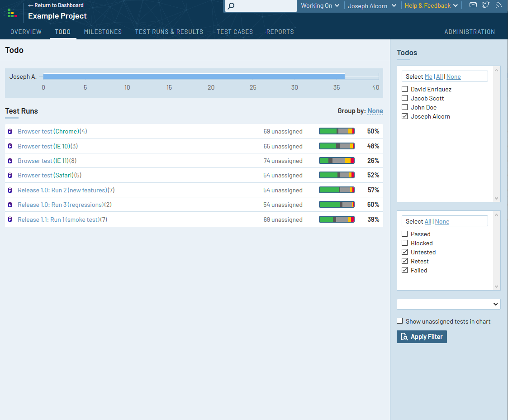Open Browser test (IE 10) run
The width and height of the screenshot is (508, 420).
(44, 146)
